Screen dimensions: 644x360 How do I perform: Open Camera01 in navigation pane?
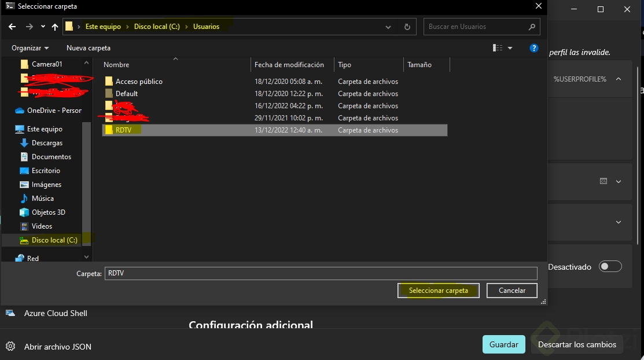click(x=47, y=64)
